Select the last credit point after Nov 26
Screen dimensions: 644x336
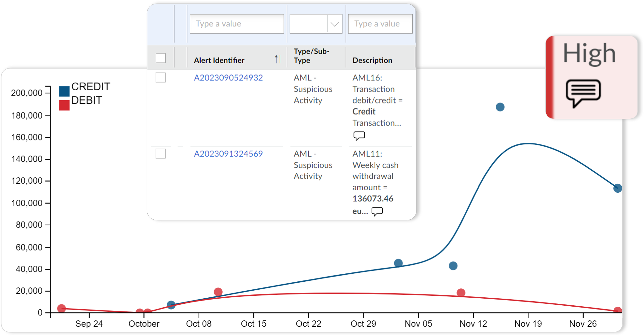618,188
